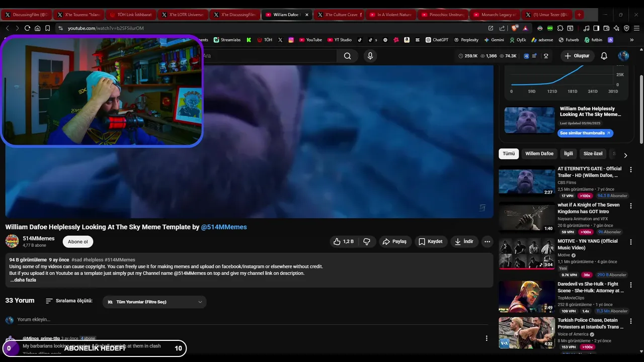Open YT Studio bookmark
Viewport: 644px width, 362px height.
(x=340, y=40)
